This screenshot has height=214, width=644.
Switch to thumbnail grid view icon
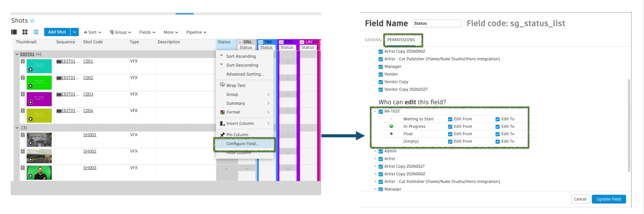point(25,32)
